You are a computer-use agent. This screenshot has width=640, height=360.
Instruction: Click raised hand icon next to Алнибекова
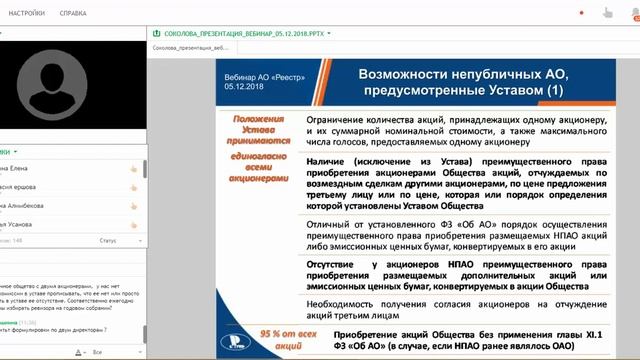click(x=133, y=207)
